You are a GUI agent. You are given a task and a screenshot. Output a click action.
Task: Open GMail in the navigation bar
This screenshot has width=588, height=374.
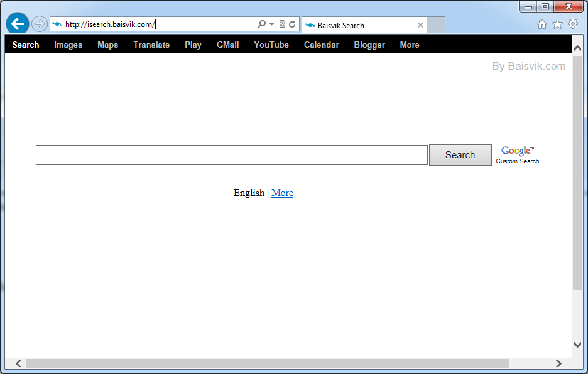pos(227,45)
